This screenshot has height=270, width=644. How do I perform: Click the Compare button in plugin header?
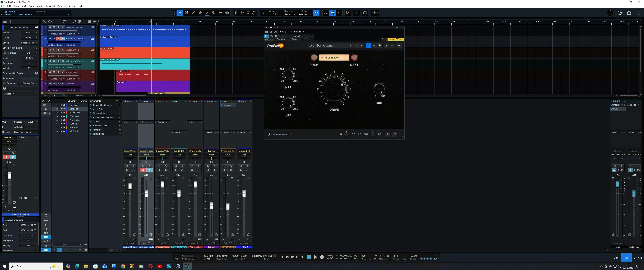(x=281, y=39)
